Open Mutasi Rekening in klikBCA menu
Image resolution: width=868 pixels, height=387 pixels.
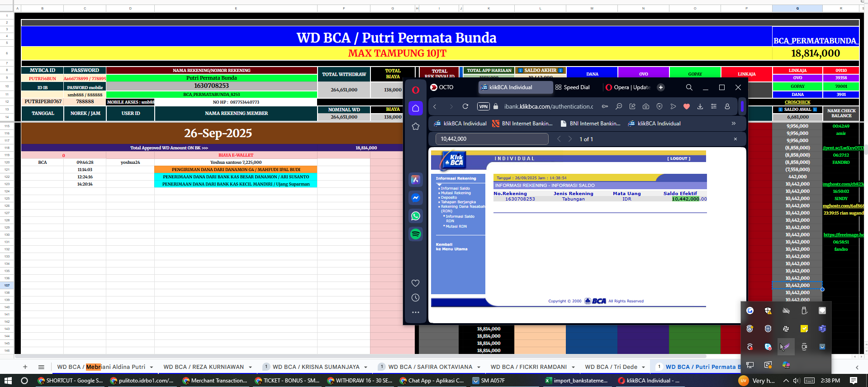coord(455,193)
